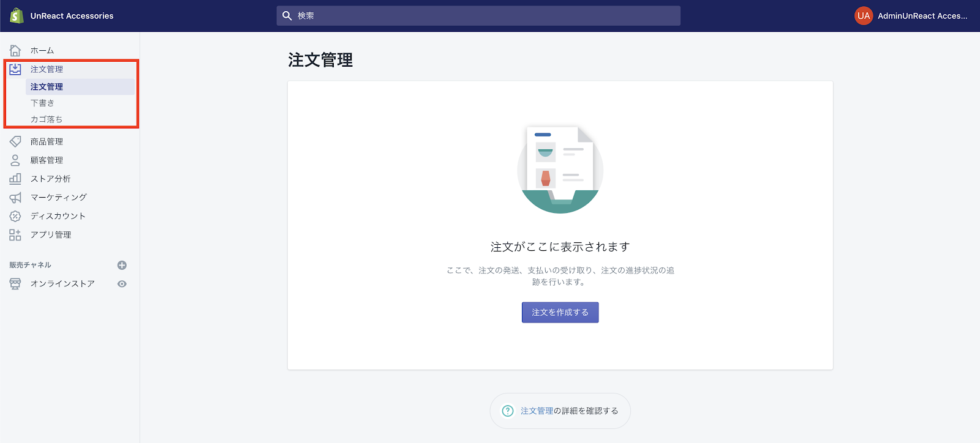Select the 下書き (Drafts) submenu item
The width and height of the screenshot is (980, 443).
tap(42, 103)
